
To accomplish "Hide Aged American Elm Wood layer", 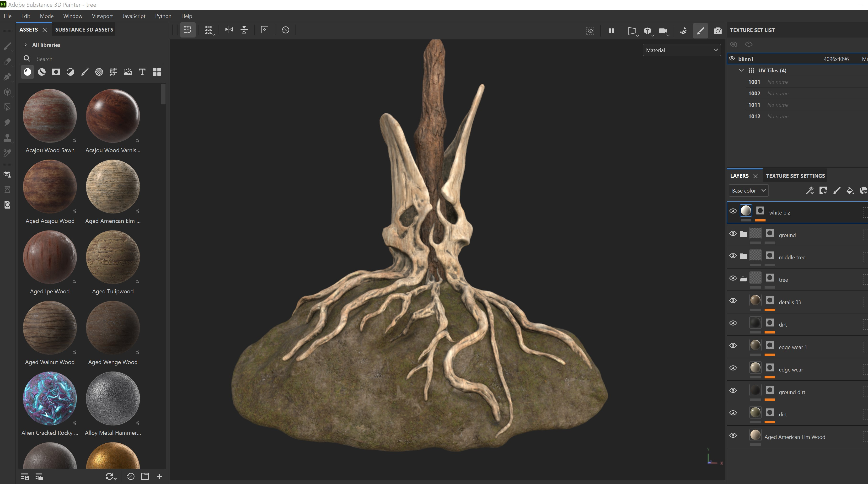I will [x=733, y=436].
